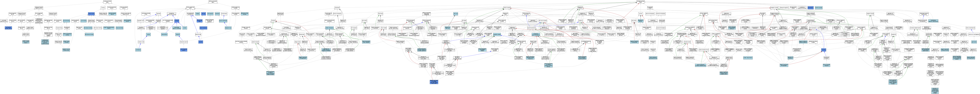Select the 'cyclin binding' node
Viewport: 980px width, 94px height.
point(83,21)
